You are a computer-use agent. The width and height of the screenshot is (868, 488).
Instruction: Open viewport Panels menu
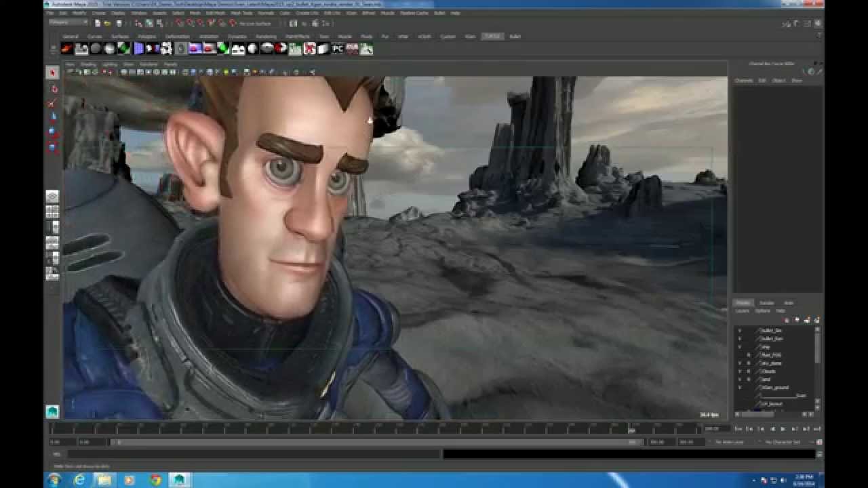tap(170, 64)
